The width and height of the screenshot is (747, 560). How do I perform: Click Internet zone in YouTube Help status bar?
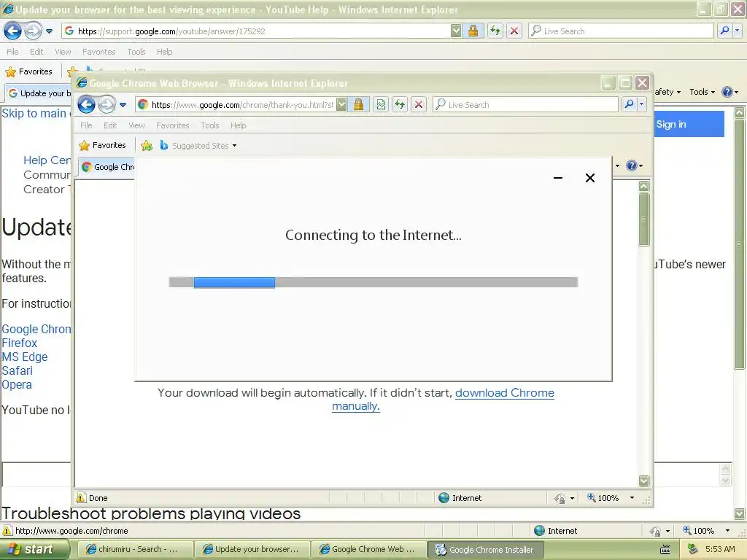tap(556, 531)
